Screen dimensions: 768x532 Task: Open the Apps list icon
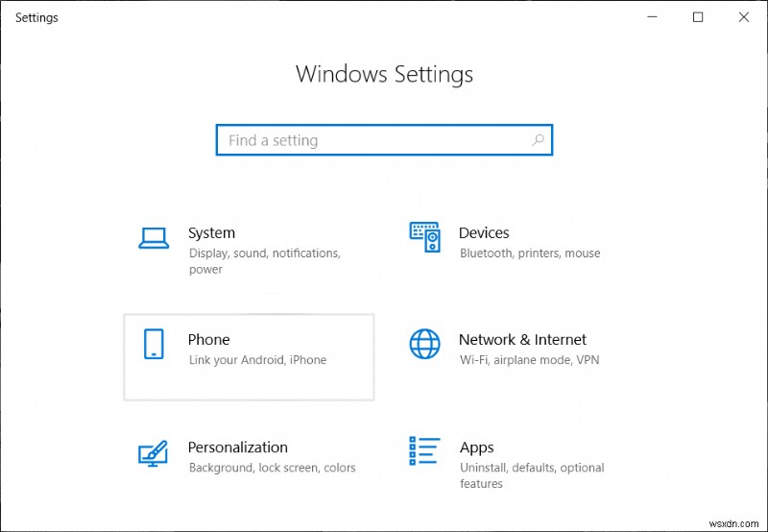coord(424,450)
